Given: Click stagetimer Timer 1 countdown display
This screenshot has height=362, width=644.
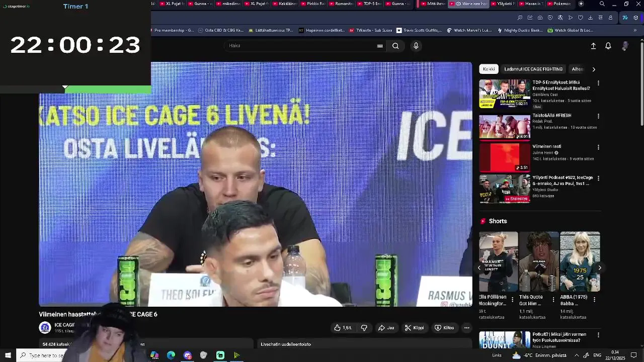Looking at the screenshot, I should [x=75, y=45].
